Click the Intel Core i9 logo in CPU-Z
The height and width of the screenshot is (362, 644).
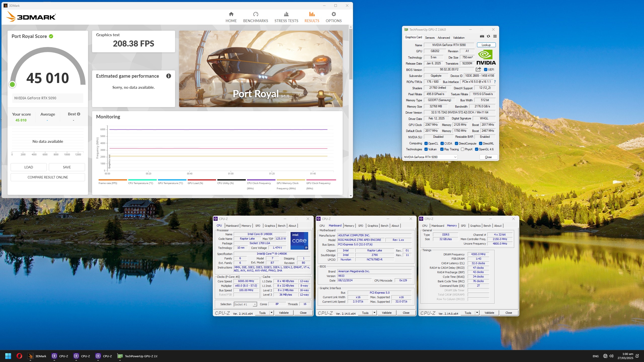pyautogui.click(x=299, y=241)
